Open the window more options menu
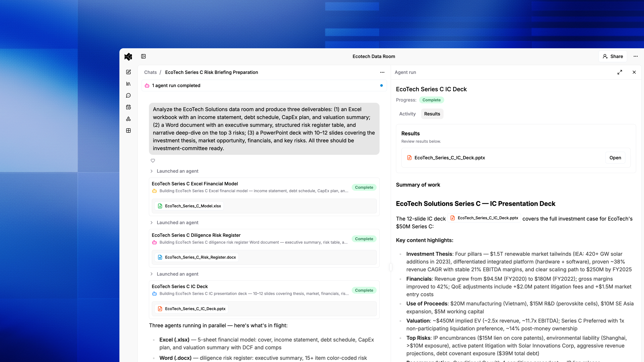 (x=635, y=56)
